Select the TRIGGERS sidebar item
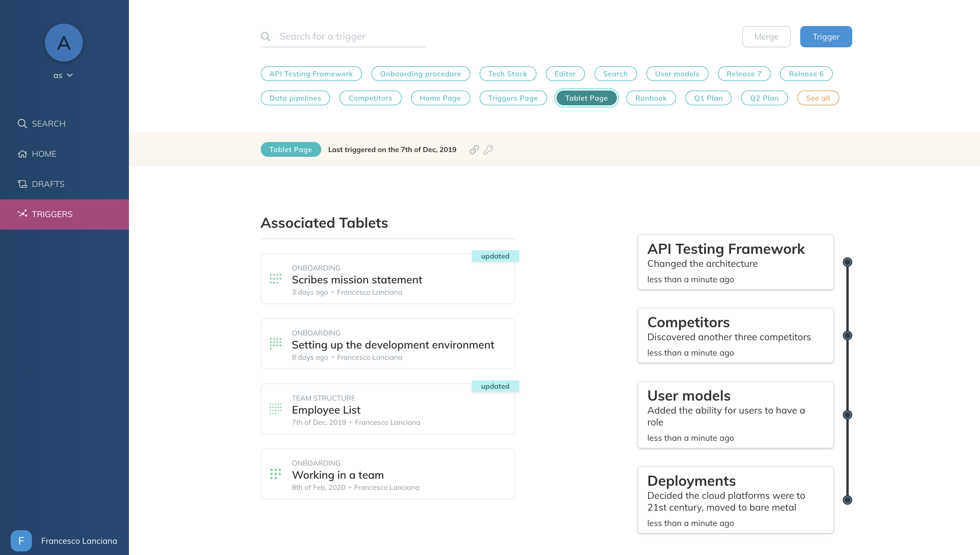 [64, 214]
